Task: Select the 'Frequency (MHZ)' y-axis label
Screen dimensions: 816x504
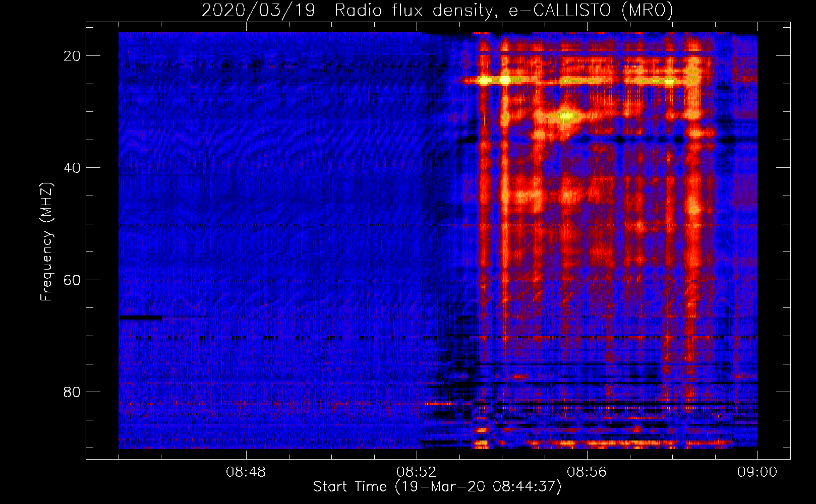Action: coord(46,241)
